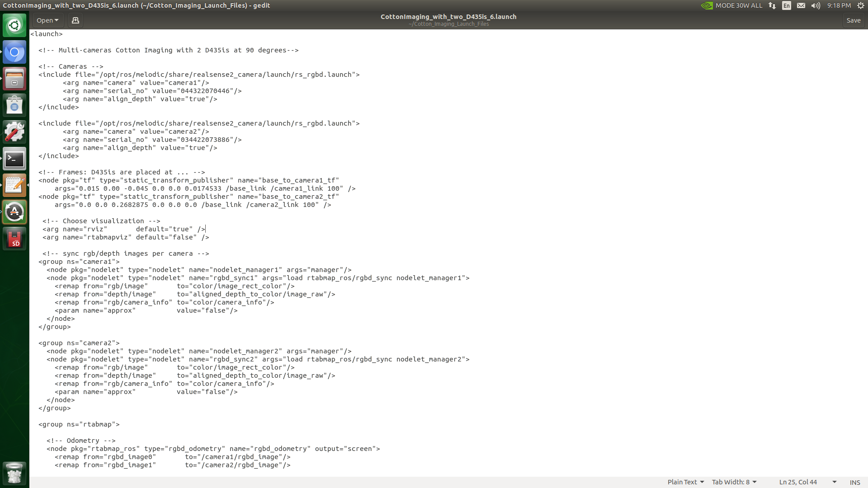Screen dimensions: 868x488
Task: Open the System Settings wrench icon
Action: (x=14, y=132)
